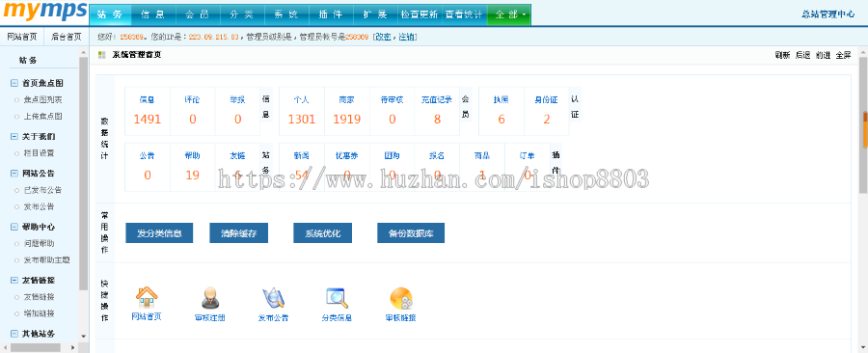The height and width of the screenshot is (353, 868).
Task: Switch to the 分类 top tab
Action: tap(242, 14)
